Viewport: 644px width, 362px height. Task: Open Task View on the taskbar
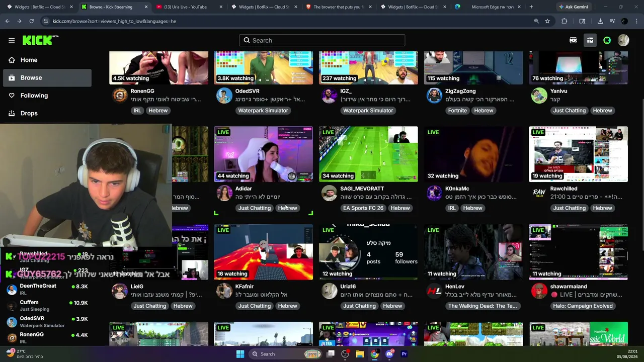click(331, 354)
